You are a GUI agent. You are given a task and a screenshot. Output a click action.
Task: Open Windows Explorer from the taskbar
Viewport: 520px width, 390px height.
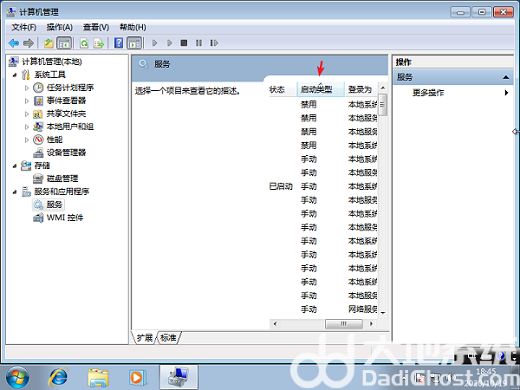98,377
